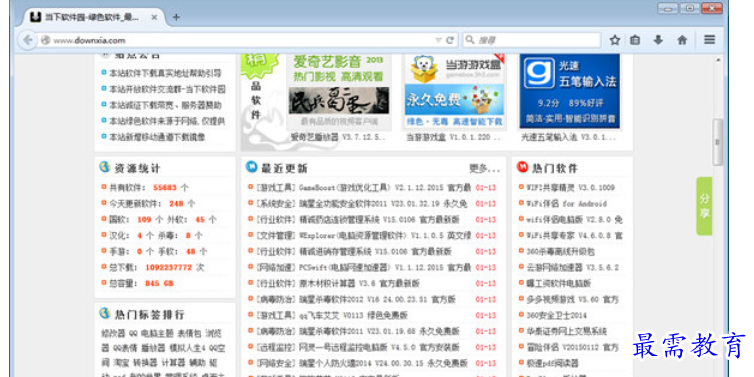
Task: Click the 转换器 tag link
Action: click(x=145, y=362)
